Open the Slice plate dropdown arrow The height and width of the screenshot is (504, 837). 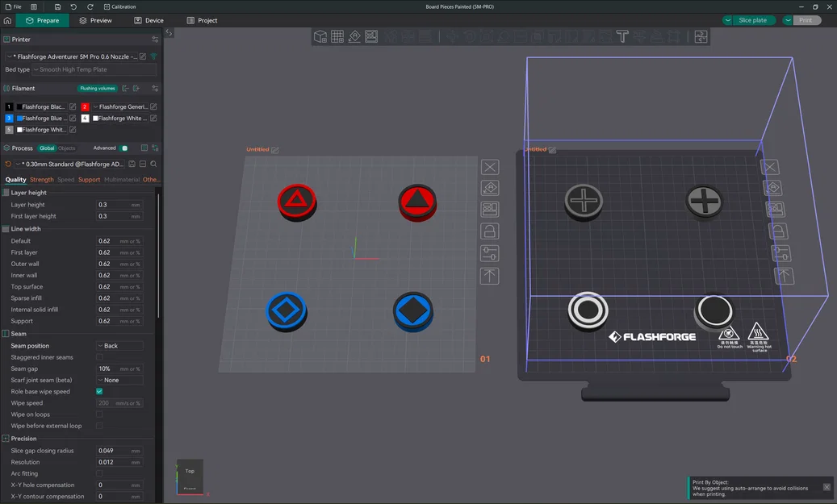(727, 20)
